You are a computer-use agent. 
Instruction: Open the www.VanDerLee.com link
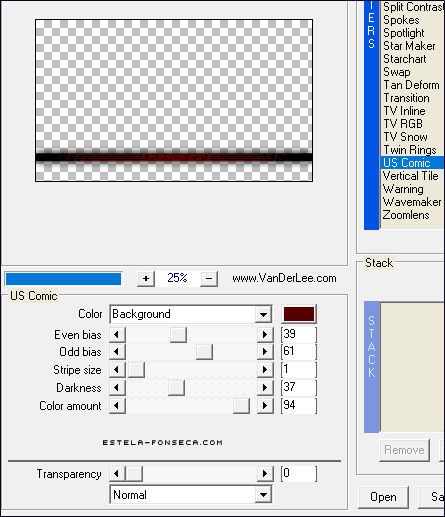pos(284,278)
